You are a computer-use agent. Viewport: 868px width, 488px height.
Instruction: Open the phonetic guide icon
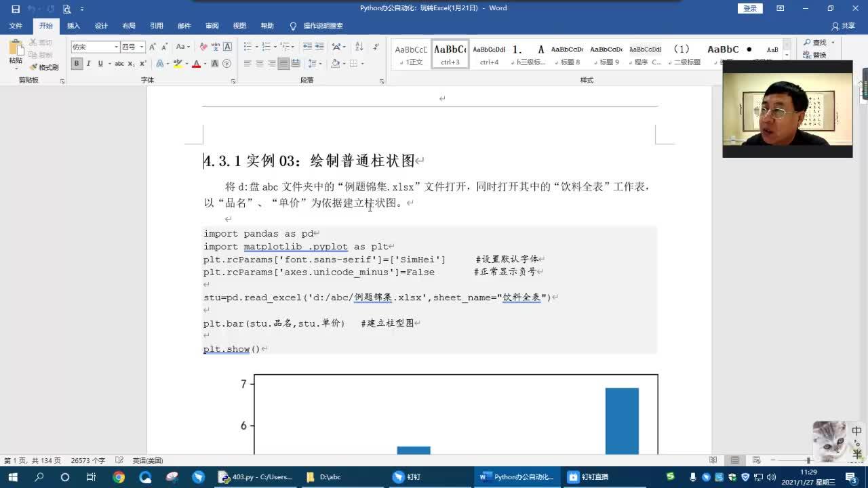216,47
